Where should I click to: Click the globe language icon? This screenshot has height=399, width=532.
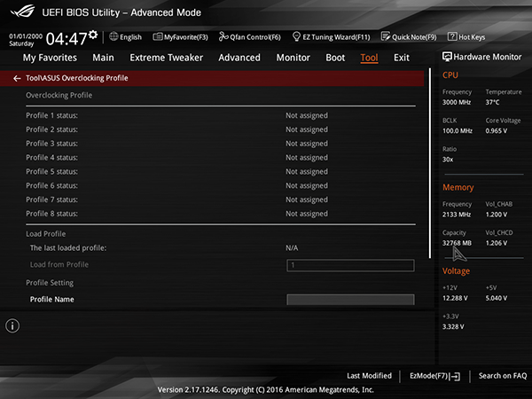tap(113, 36)
